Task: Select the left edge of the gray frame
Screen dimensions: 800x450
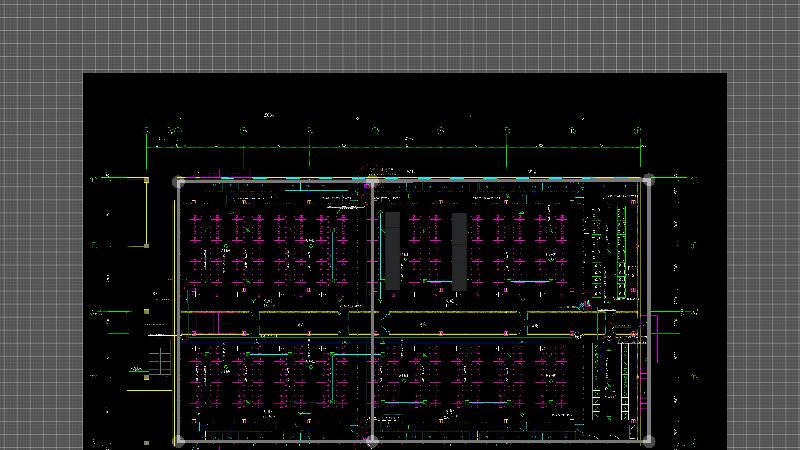Action: click(x=179, y=300)
